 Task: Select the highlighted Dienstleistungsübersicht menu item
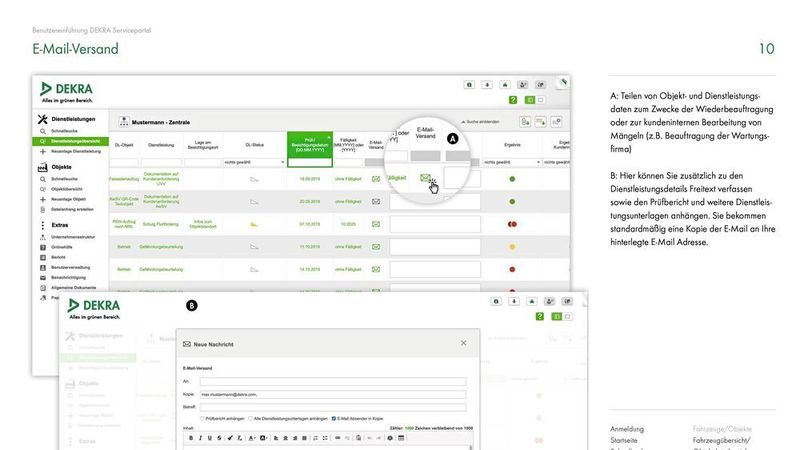[70, 141]
